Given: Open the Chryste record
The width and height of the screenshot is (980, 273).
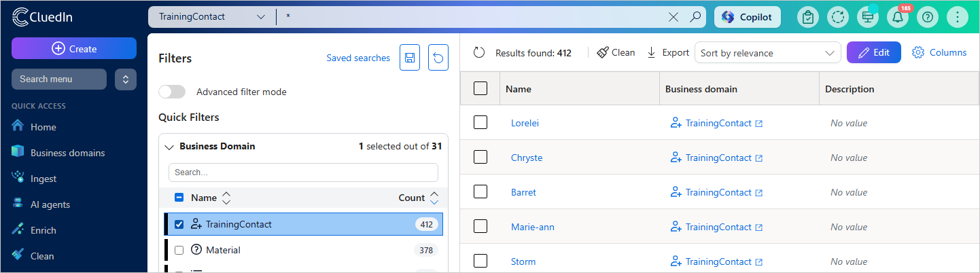Looking at the screenshot, I should pos(527,158).
